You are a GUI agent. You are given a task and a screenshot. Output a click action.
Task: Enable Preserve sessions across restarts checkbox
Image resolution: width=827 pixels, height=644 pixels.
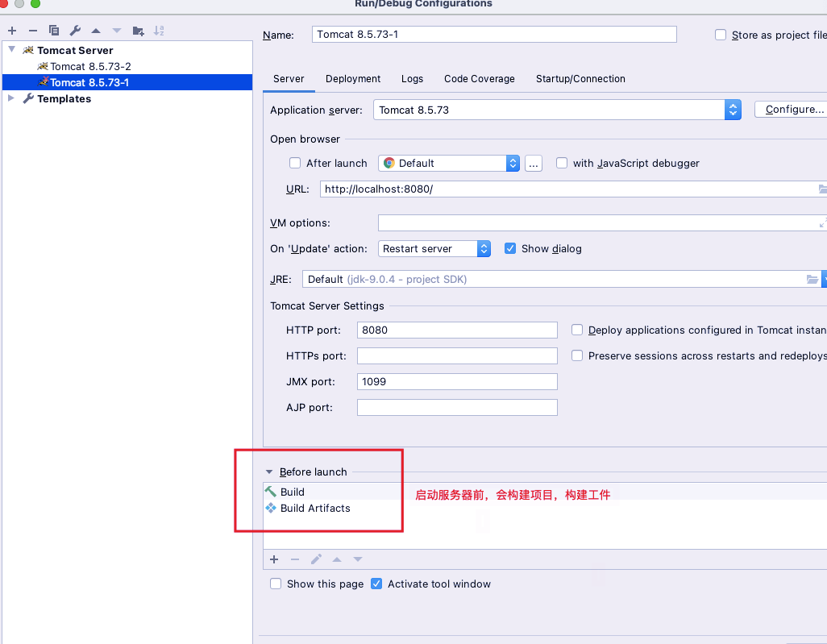tap(577, 355)
